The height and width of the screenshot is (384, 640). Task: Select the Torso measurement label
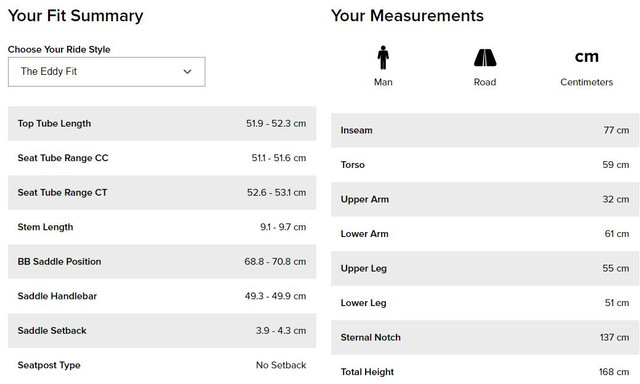coord(353,165)
